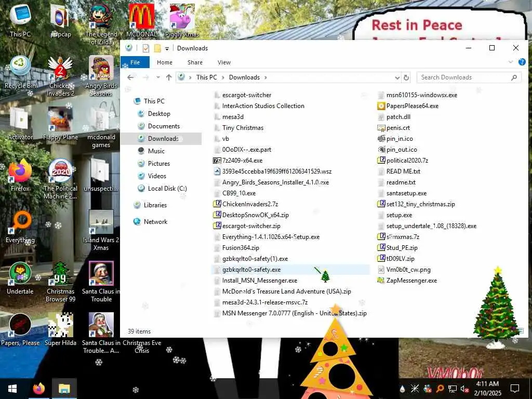Select file 7z2409-x64.exe
Viewport: 532px width, 399px height.
[242, 161]
